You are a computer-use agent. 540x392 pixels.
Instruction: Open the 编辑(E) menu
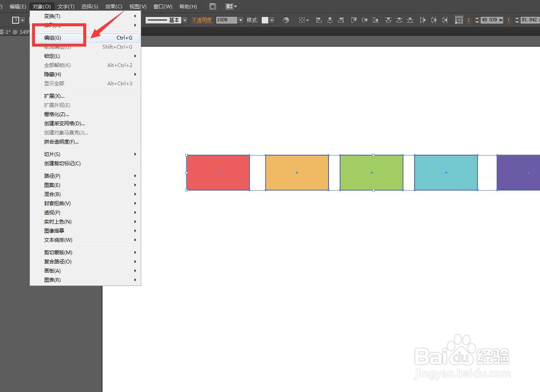click(18, 7)
